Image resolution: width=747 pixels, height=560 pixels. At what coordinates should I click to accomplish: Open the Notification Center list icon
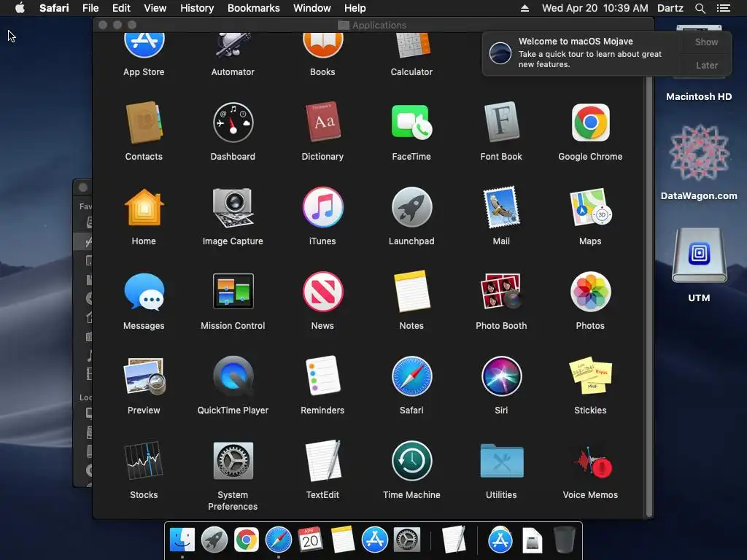(723, 8)
